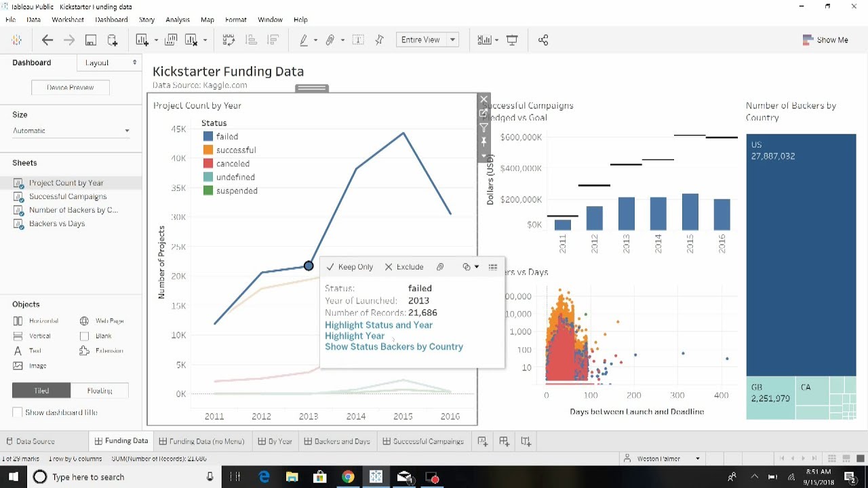This screenshot has height=488, width=868.
Task: Click the Tableau start page logo icon
Action: pos(16,40)
